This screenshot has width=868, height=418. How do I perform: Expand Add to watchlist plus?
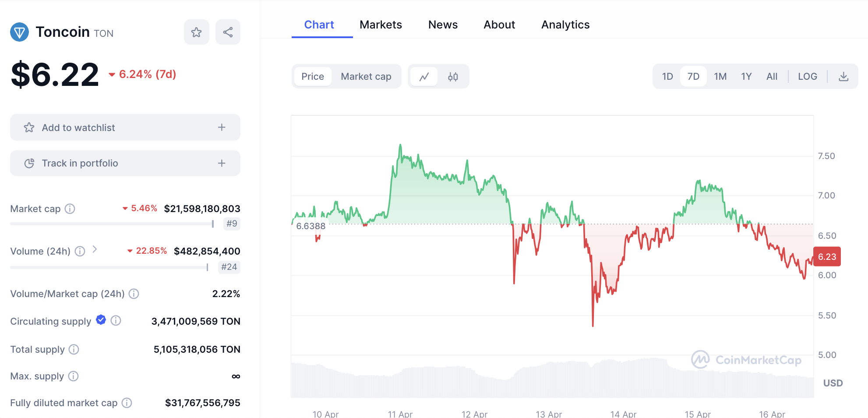click(x=222, y=128)
